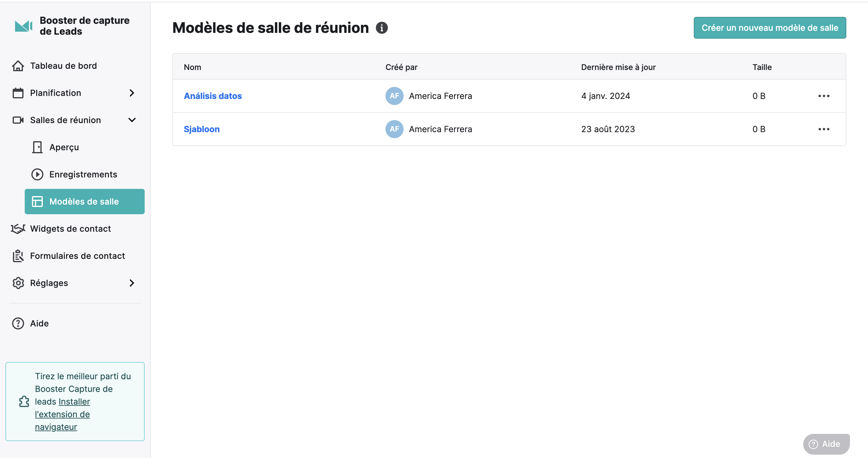The width and height of the screenshot is (868, 458).
Task: Click the 0 B size for Análisis datos
Action: 759,96
